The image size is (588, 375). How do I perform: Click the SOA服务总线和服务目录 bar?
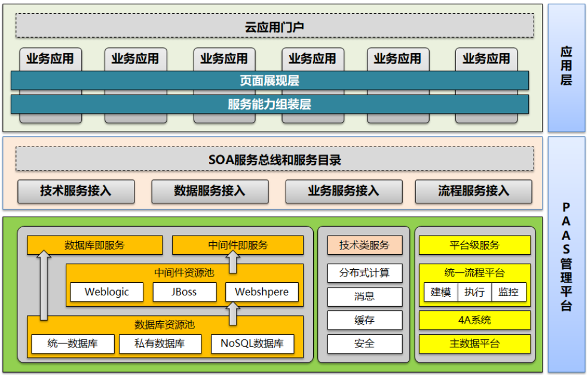click(275, 159)
